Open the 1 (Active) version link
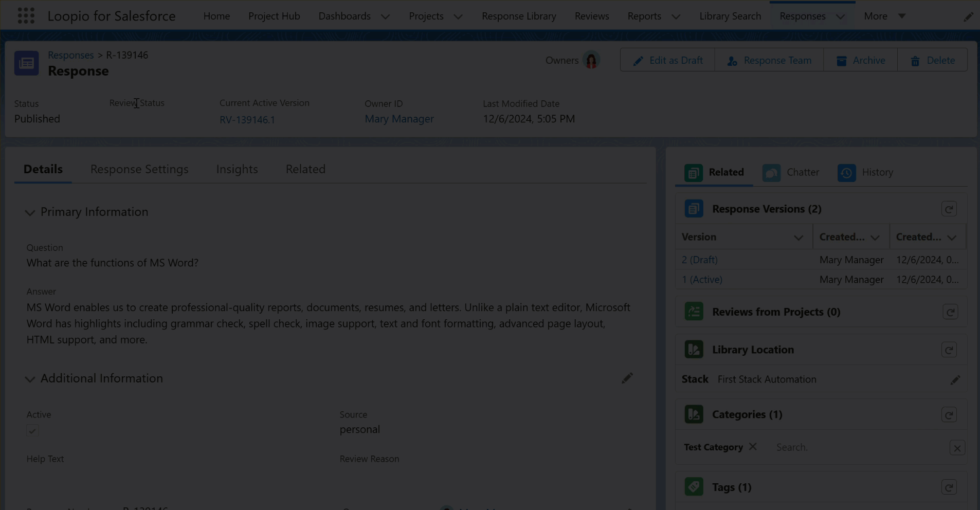Viewport: 980px width, 510px height. pyautogui.click(x=702, y=279)
